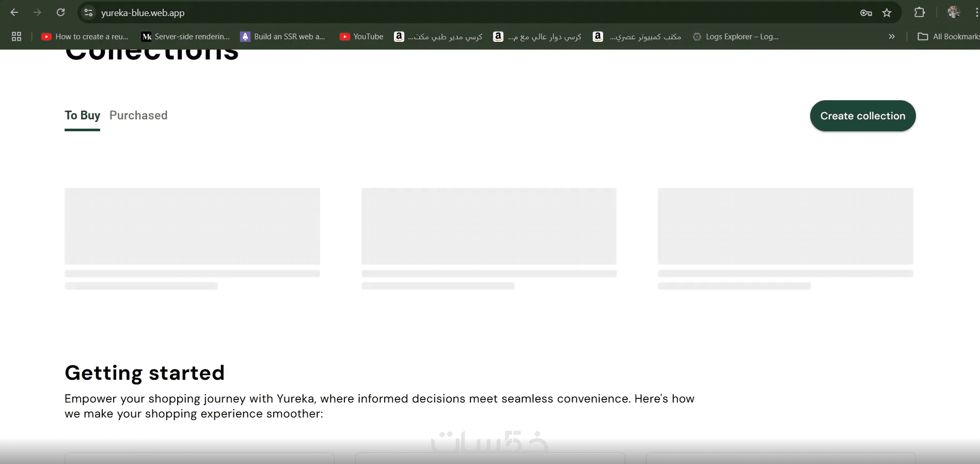Show more bookmarks with the chevron
980x464 pixels.
[x=892, y=37]
